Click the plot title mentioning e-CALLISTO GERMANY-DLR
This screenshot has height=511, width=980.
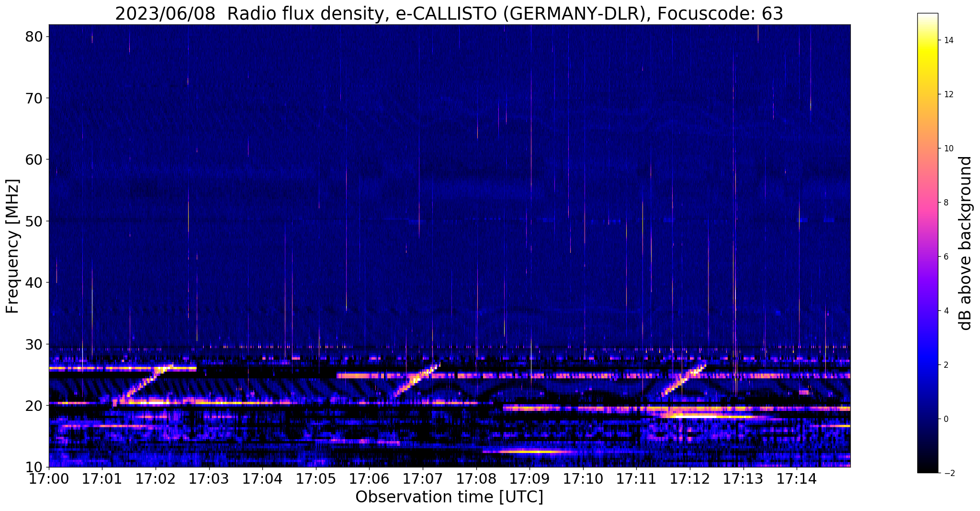(x=449, y=13)
